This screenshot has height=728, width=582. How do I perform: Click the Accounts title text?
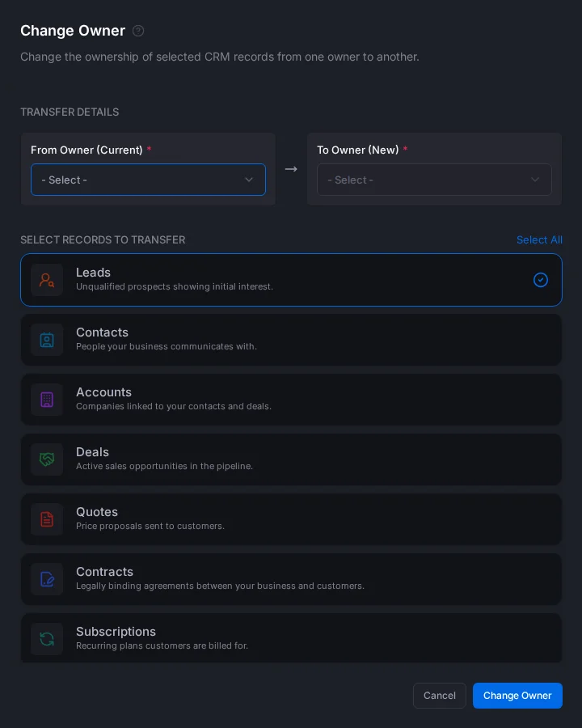[104, 392]
